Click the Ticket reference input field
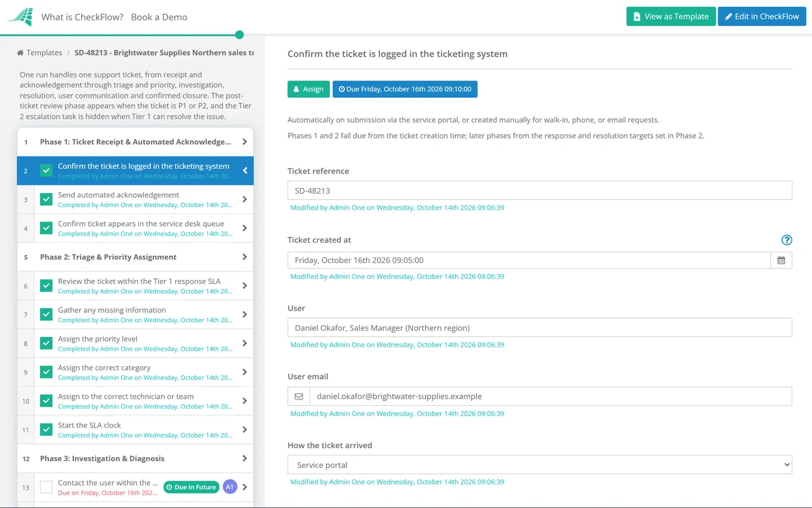The width and height of the screenshot is (812, 508). point(540,190)
